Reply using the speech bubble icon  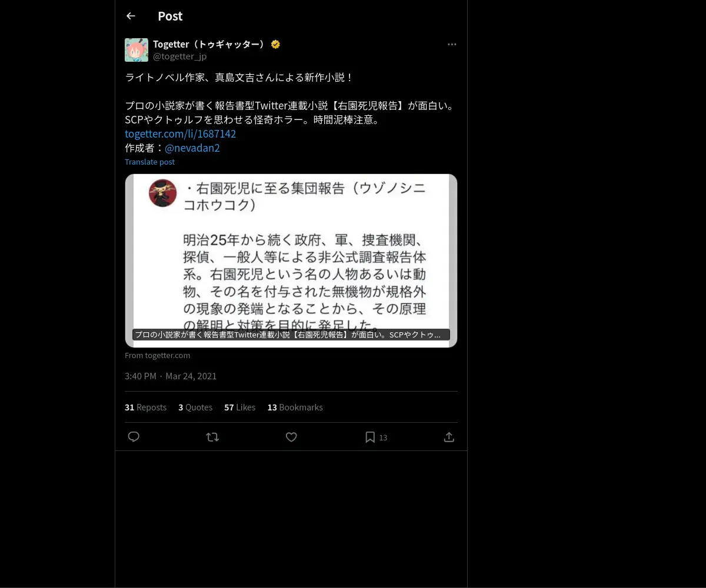134,437
